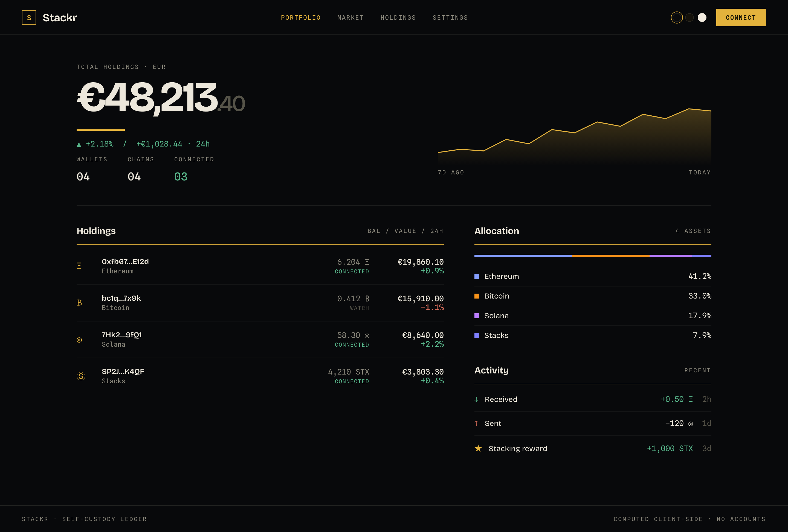This screenshot has width=788, height=532.
Task: Click the purple Solana segment of allocation bar
Action: tap(671, 256)
